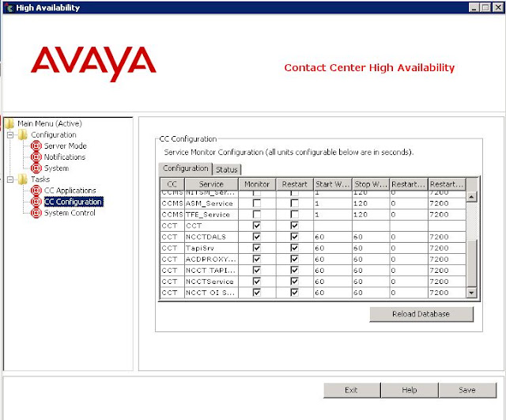Click the table scrollbar down arrow
Viewport: 506px width, 420px height.
[x=472, y=293]
